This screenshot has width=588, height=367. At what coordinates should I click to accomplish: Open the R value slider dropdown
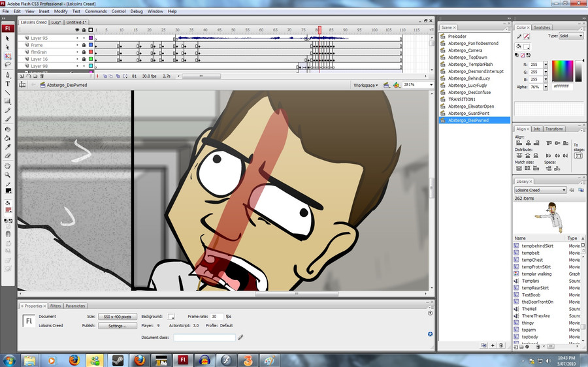pos(546,65)
